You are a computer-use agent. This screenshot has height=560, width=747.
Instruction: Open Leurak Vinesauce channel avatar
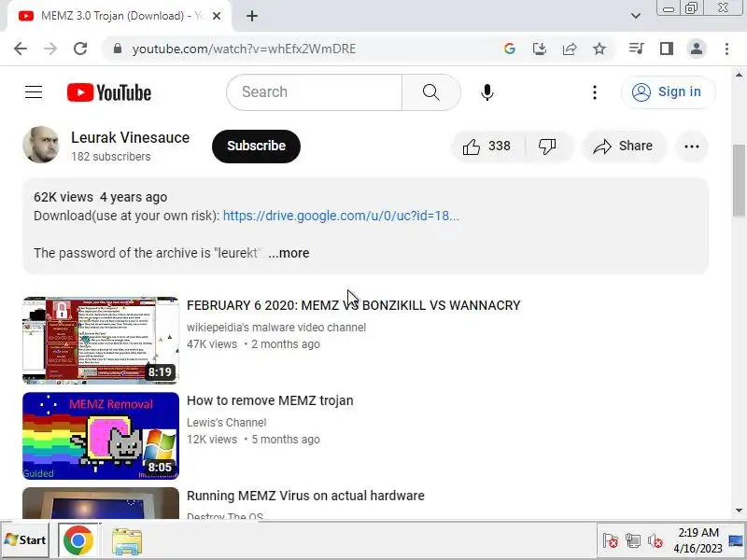pos(41,145)
